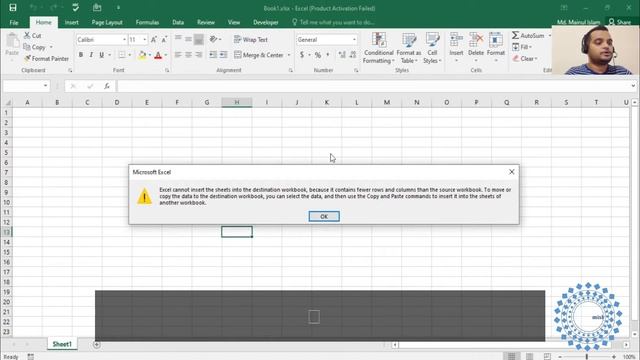The width and height of the screenshot is (640, 360).
Task: Toggle center text alignment
Action: coord(188,55)
